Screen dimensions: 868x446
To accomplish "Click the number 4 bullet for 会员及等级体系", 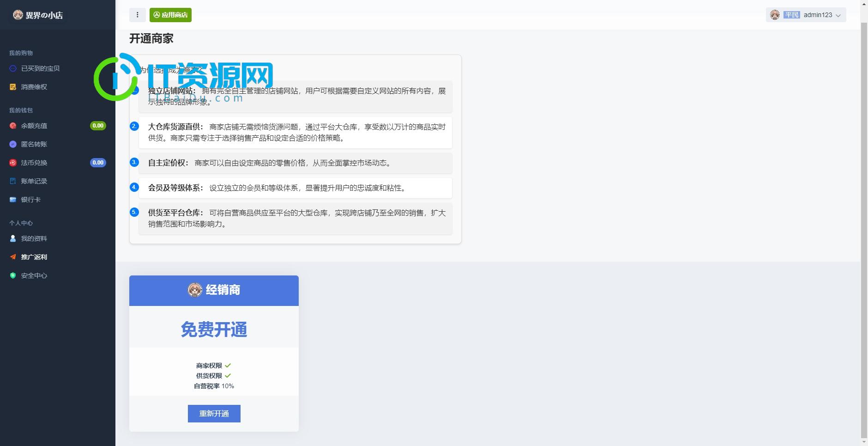I will pos(134,187).
